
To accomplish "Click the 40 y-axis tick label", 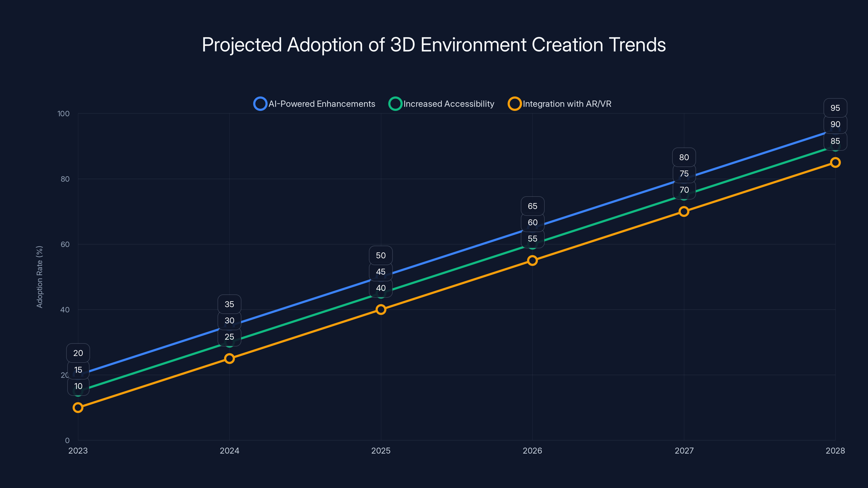I will pyautogui.click(x=65, y=310).
